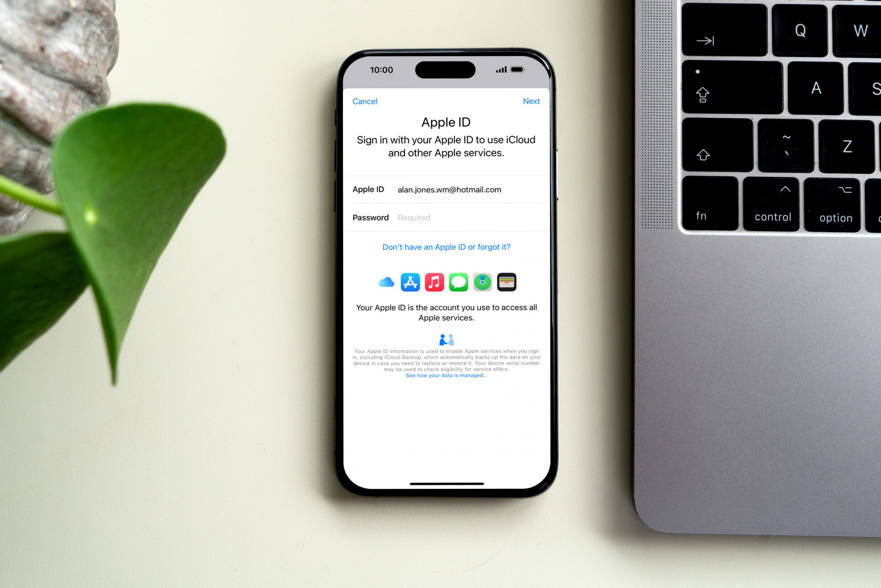
Task: Tap the 'Cancel' button
Action: click(x=365, y=101)
